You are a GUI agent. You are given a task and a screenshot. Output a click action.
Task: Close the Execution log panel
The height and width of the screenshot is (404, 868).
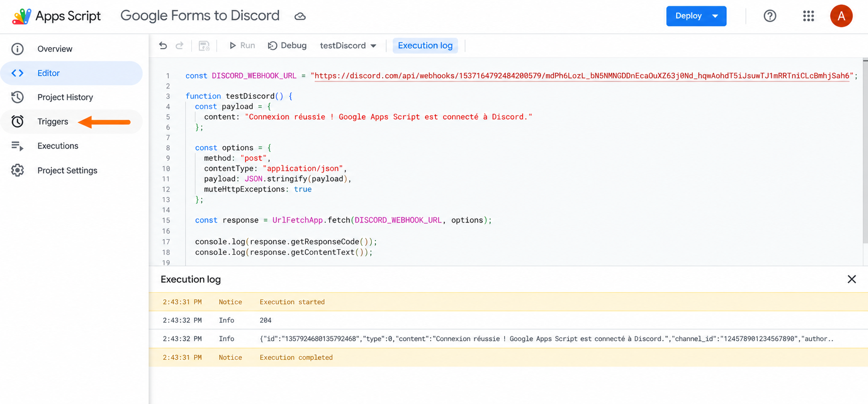(x=851, y=279)
